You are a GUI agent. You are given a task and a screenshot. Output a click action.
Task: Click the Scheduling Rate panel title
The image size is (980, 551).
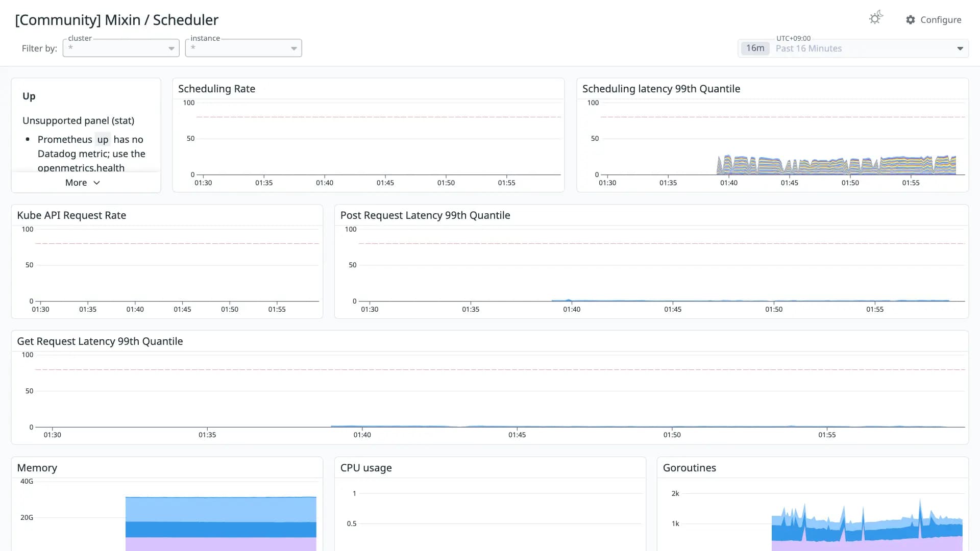tap(216, 89)
